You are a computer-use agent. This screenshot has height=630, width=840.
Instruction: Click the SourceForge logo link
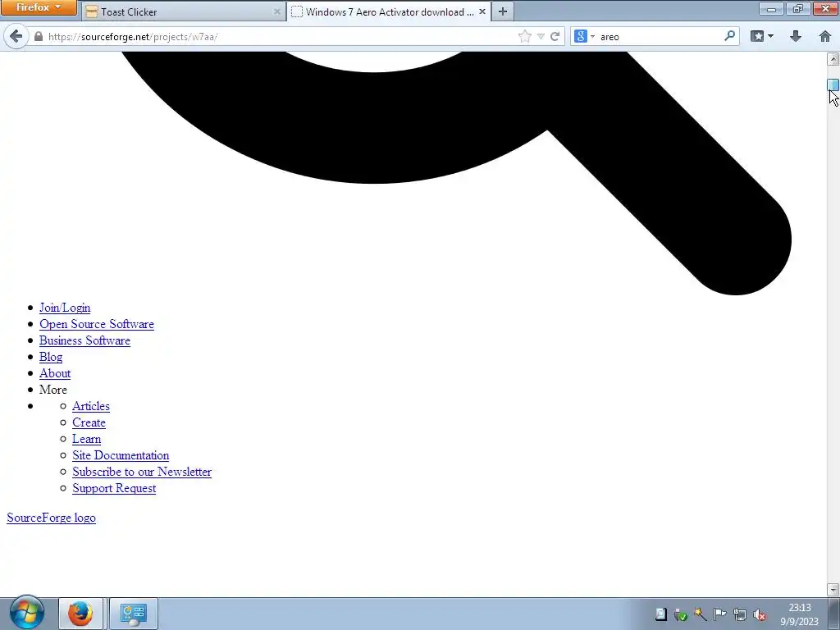click(52, 518)
